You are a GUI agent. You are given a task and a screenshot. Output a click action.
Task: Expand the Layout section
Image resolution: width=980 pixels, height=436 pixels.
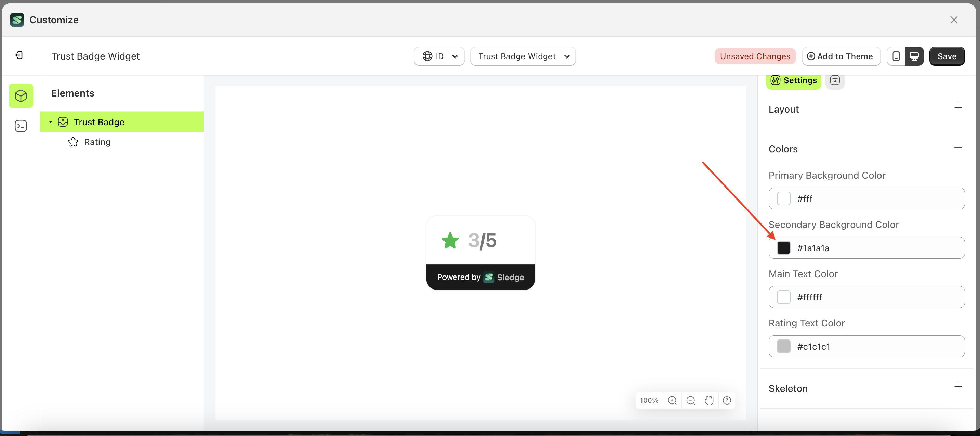tap(958, 108)
